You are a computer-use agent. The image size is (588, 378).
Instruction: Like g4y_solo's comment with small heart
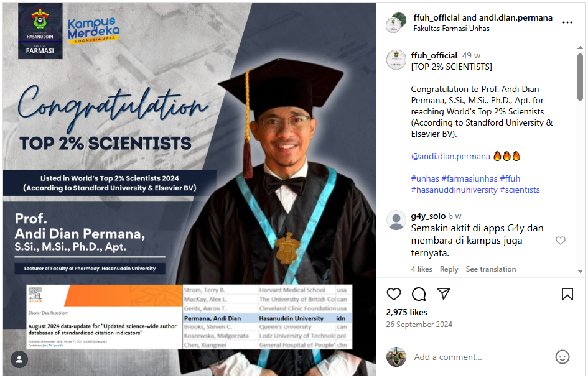561,241
